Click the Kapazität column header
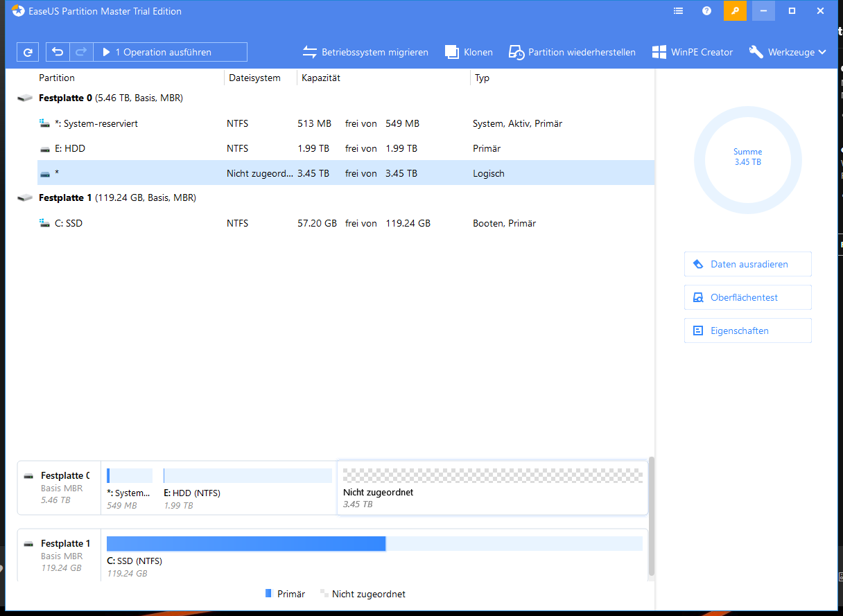Image resolution: width=843 pixels, height=616 pixels. 321,78
